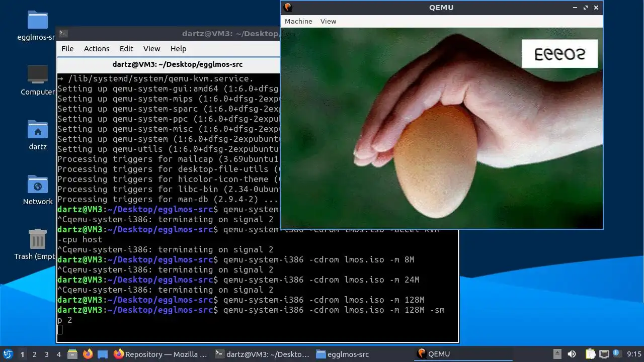Close the QEMU window
Screen dimensions: 644x362
tap(596, 8)
